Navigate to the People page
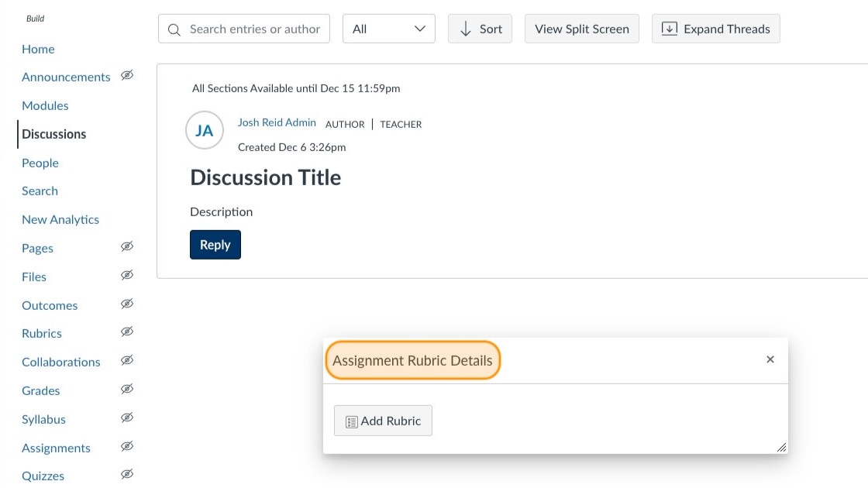Viewport: 868px width, 488px height. click(x=40, y=163)
